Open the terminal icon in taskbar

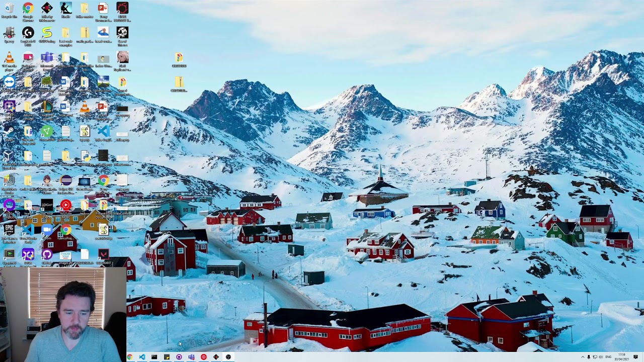(154, 357)
